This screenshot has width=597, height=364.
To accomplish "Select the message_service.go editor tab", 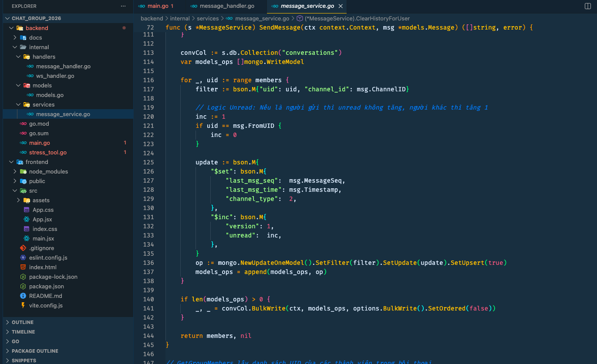I will tap(307, 6).
